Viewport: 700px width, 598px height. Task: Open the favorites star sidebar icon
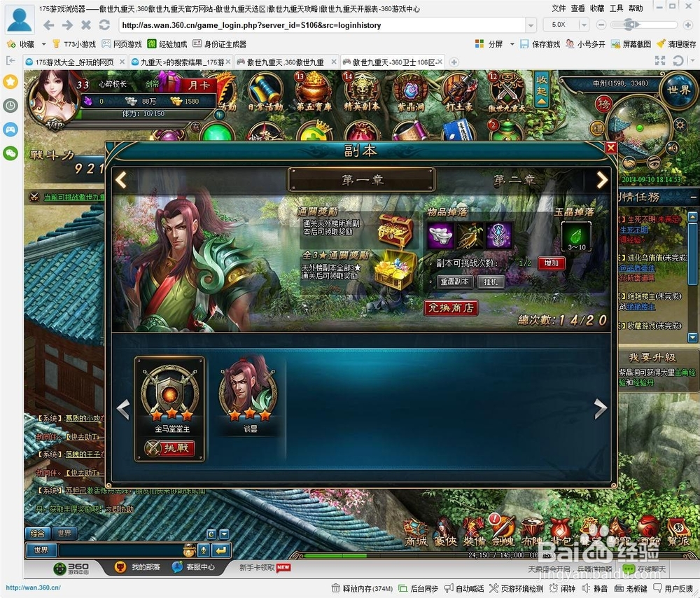click(10, 82)
